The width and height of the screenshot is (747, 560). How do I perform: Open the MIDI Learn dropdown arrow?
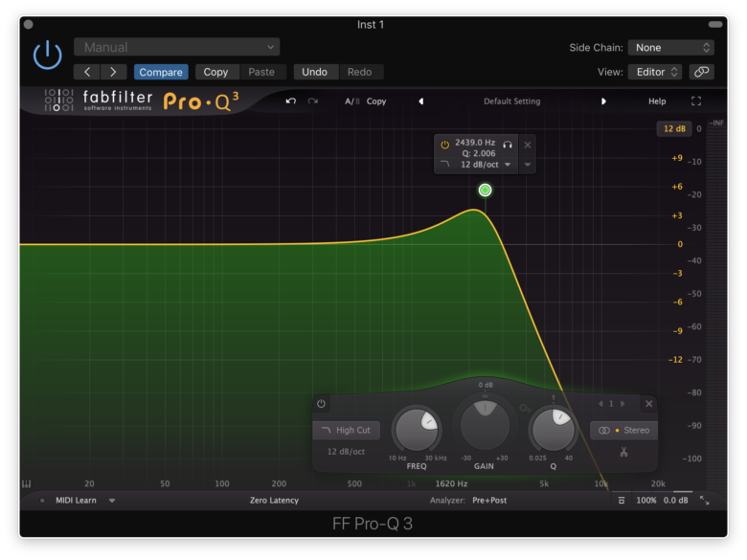click(x=112, y=501)
